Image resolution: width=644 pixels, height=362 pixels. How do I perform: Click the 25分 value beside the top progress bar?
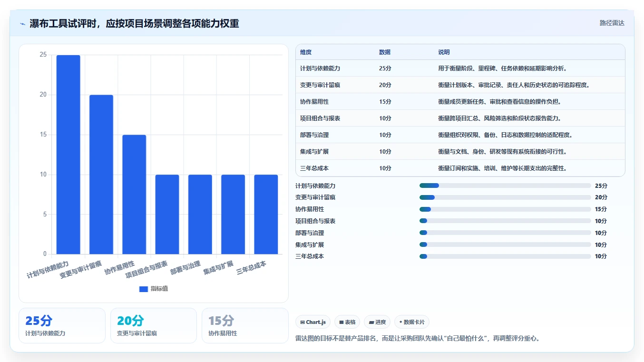(x=601, y=186)
